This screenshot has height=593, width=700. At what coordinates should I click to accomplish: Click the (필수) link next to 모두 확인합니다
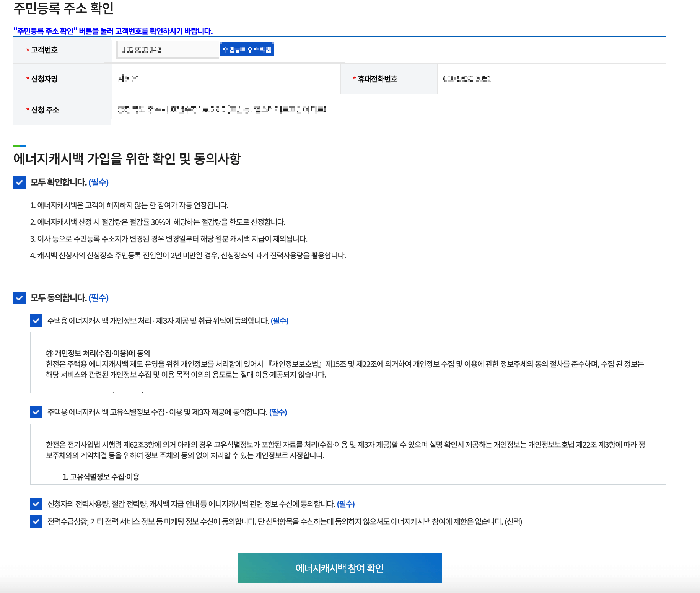pyautogui.click(x=98, y=183)
